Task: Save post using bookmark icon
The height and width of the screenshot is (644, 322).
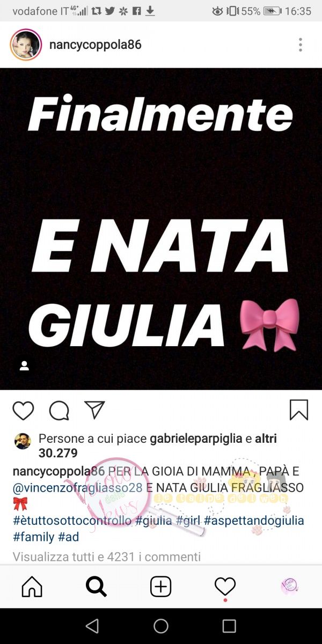Action: [299, 411]
